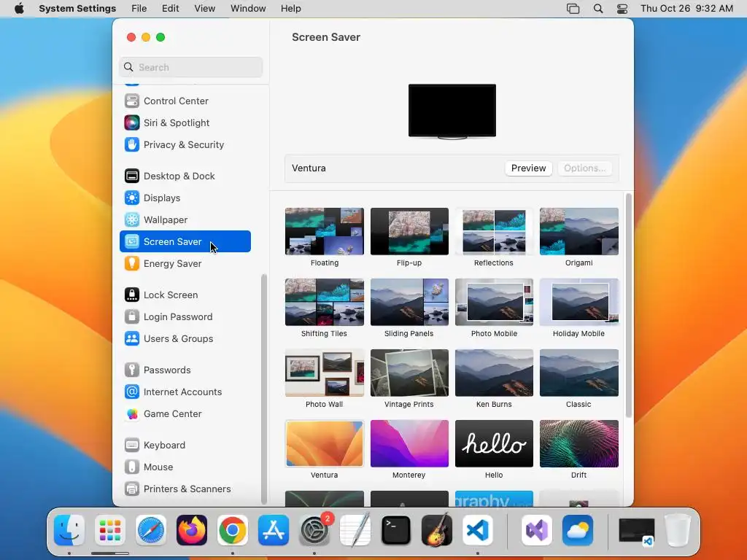The image size is (747, 560).
Task: Click the Siri & Spotlight sidebar icon
Action: point(132,122)
